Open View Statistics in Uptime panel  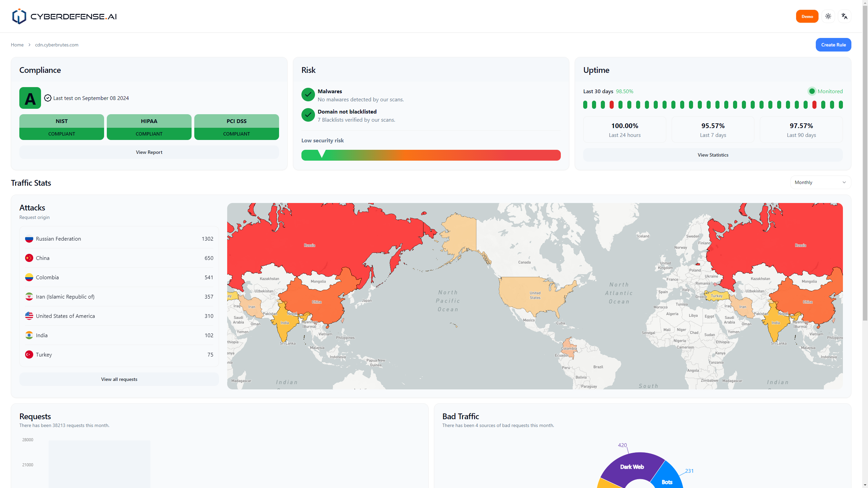click(713, 155)
